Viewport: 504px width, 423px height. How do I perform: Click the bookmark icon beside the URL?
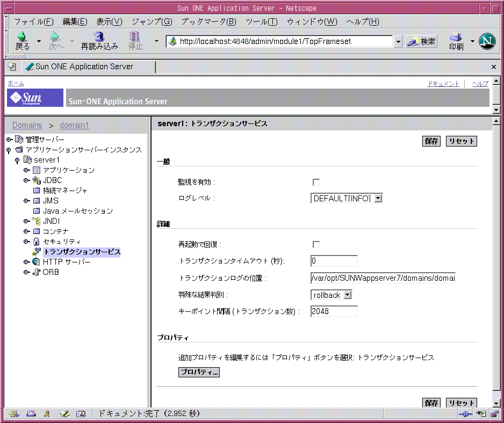point(173,41)
